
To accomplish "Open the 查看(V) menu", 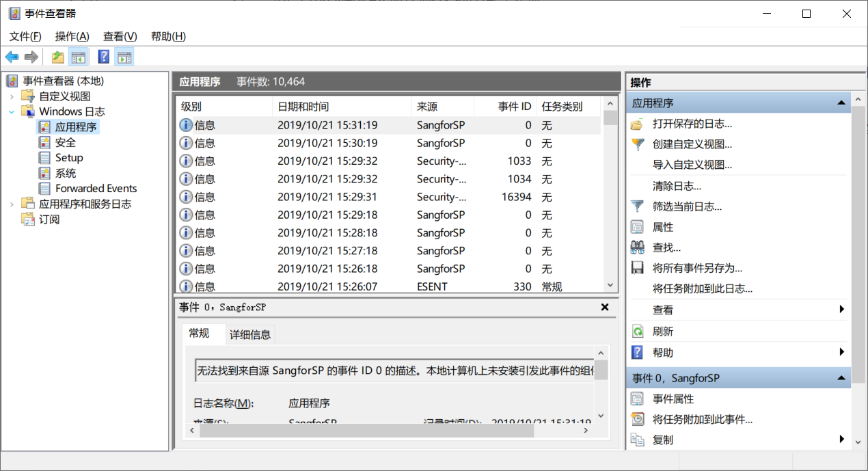I will [x=120, y=36].
